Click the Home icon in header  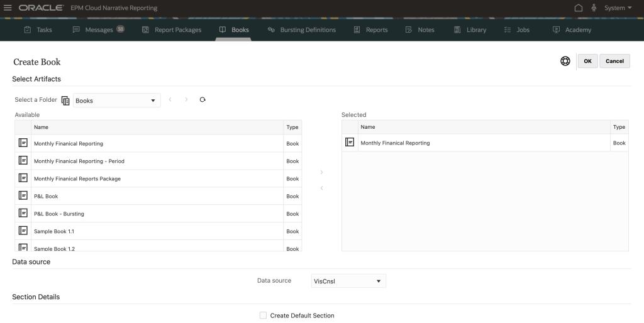[x=579, y=8]
